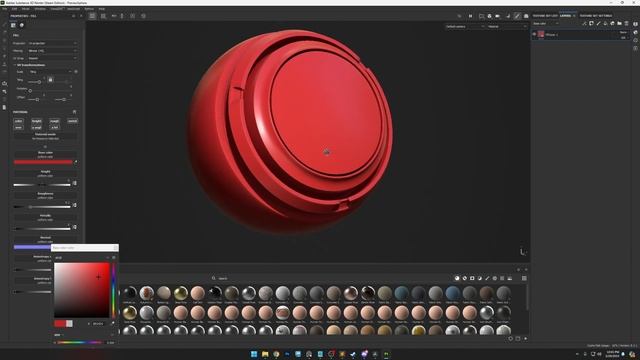Open the camera render icon
Image resolution: width=640 pixels, height=360 pixels.
tap(526, 16)
